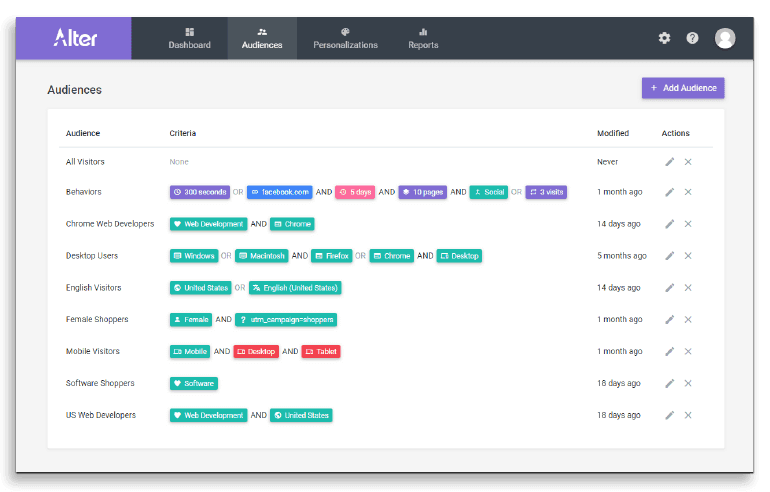Go to the Reports tab
Image resolution: width=770 pixels, height=492 pixels.
423,38
